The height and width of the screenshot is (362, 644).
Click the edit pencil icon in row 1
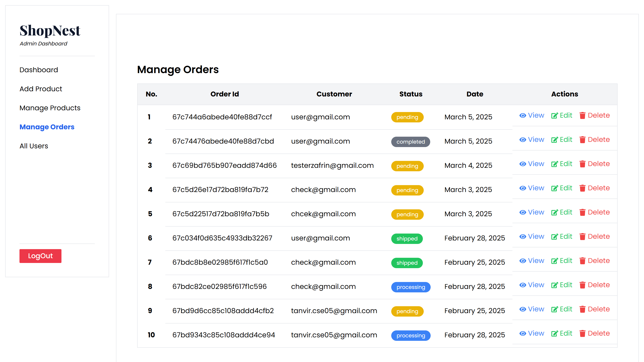coord(554,115)
